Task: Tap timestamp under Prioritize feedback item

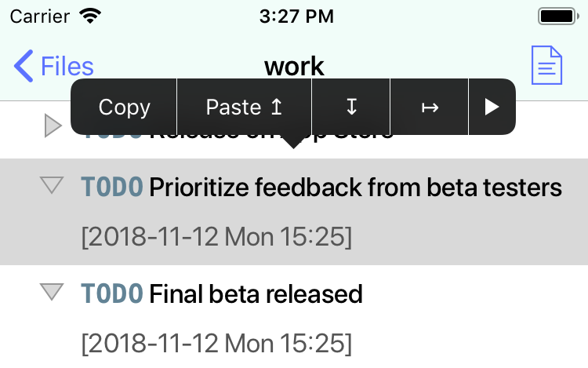Action: point(216,237)
